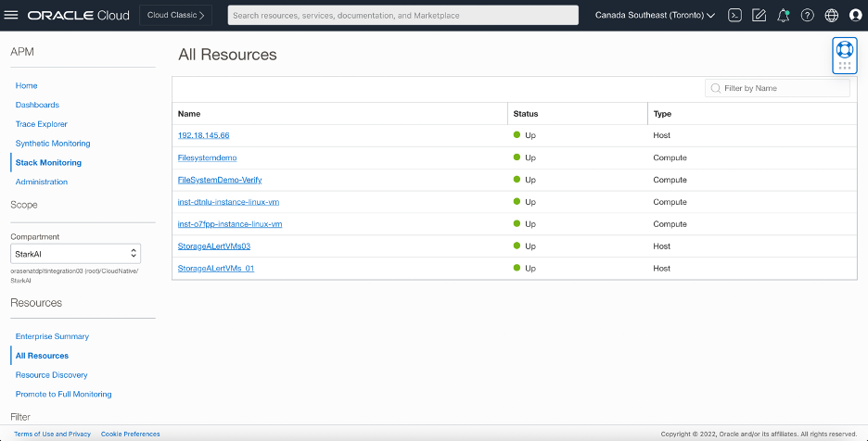Open the Cloud Editor pencil icon
The width and height of the screenshot is (868, 441).
[759, 16]
